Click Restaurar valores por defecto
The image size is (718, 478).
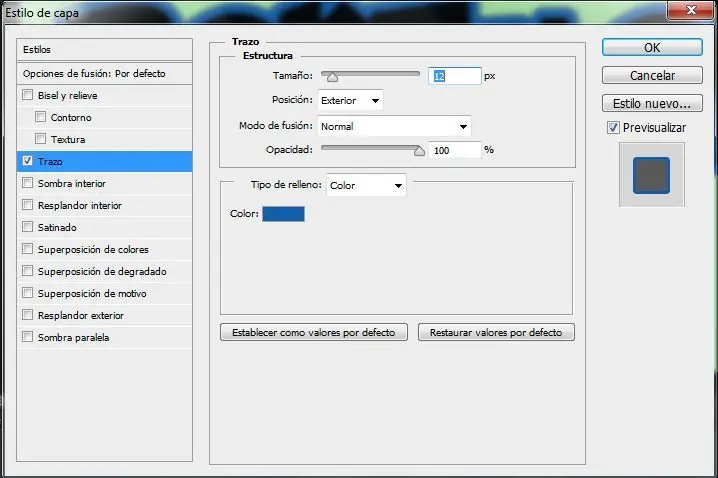(x=496, y=332)
